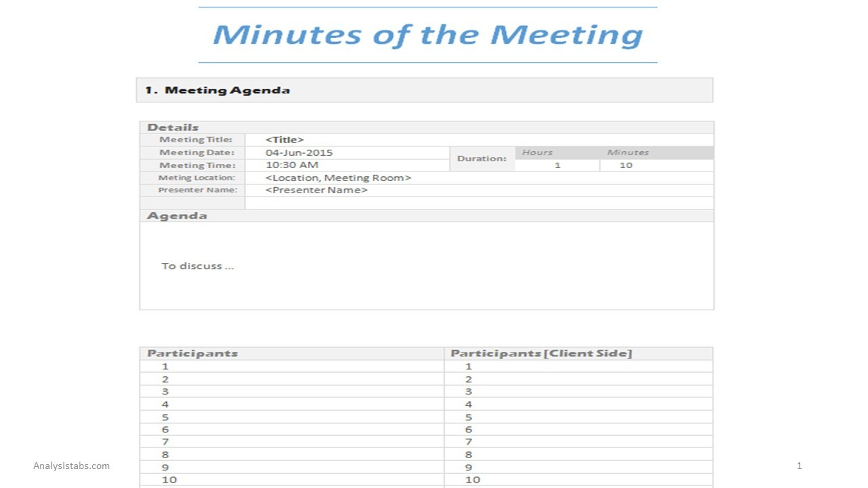Click the hours value '1' under Duration
The width and height of the screenshot is (868, 488).
[557, 165]
